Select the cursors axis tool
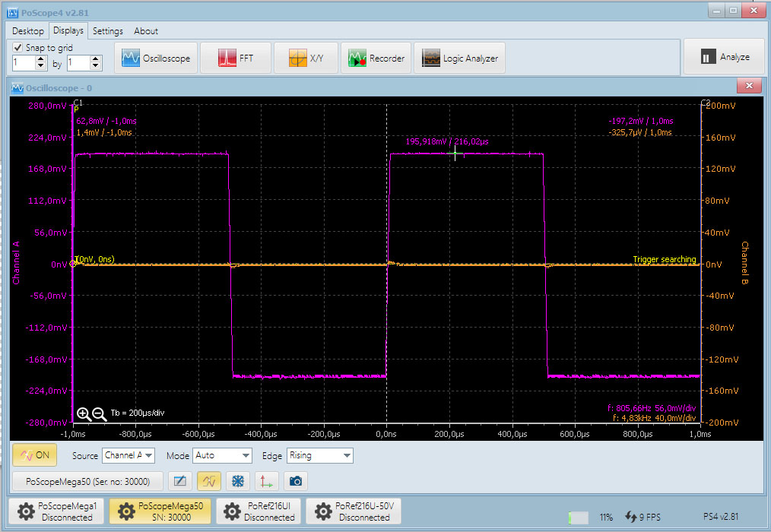This screenshot has width=771, height=532. pyautogui.click(x=265, y=480)
